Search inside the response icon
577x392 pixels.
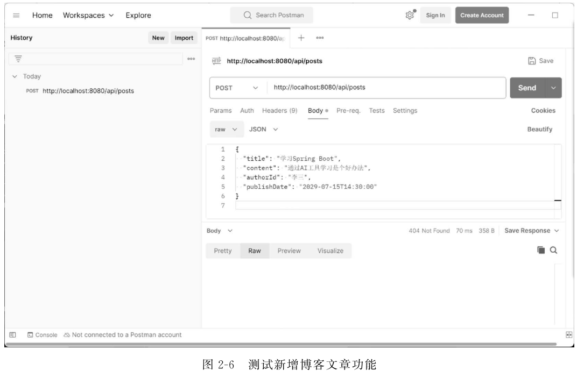[x=553, y=250]
